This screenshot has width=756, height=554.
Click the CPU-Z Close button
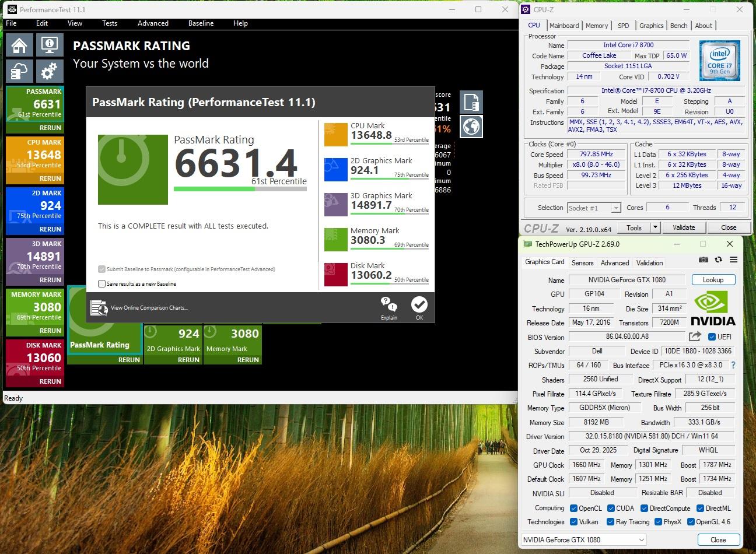point(729,227)
